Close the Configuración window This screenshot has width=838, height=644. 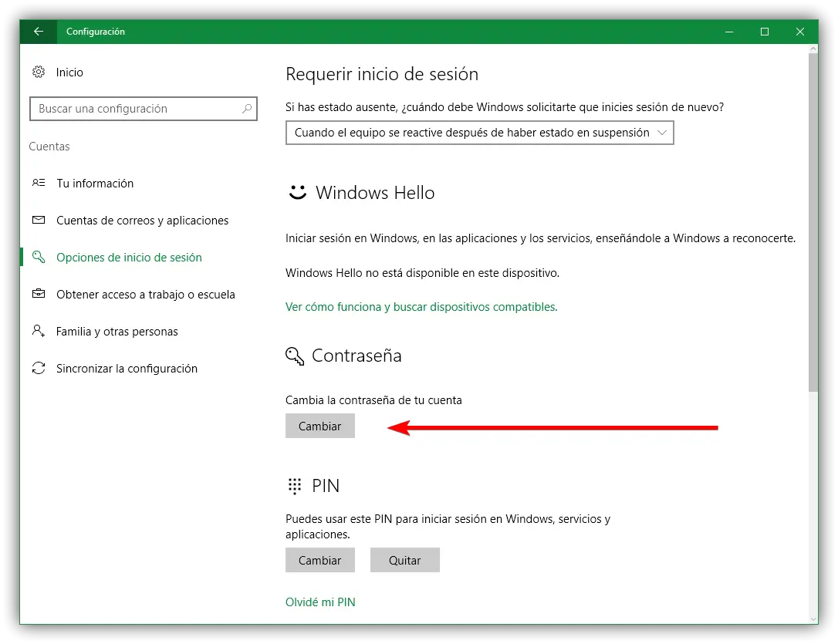(800, 32)
